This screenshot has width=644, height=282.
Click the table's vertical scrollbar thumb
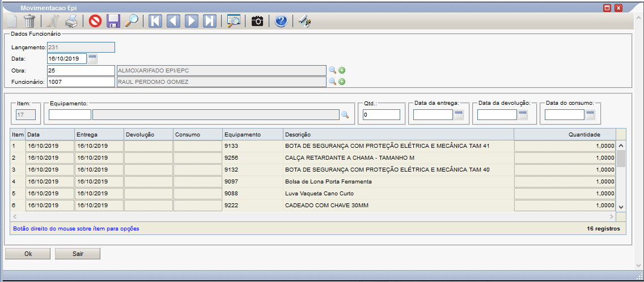(621, 159)
